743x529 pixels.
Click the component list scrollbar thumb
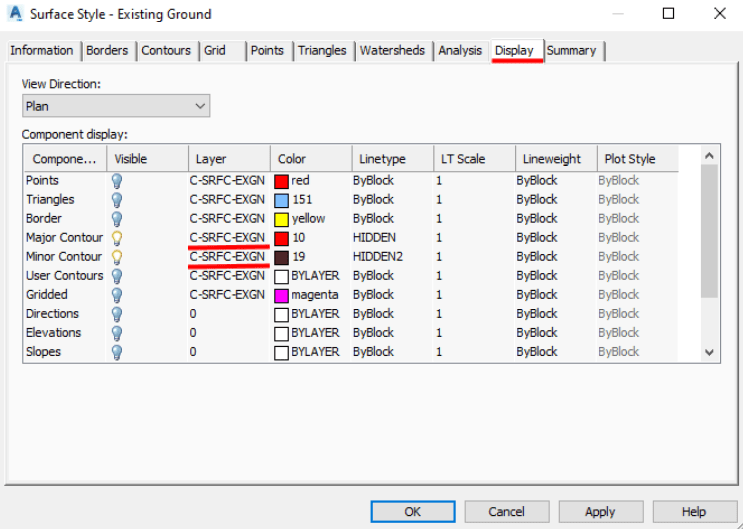click(709, 231)
